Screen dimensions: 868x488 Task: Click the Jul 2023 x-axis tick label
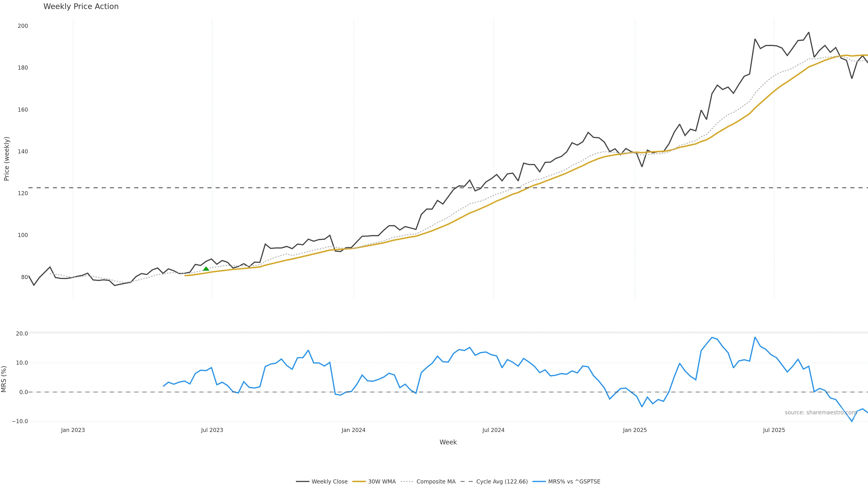click(212, 430)
